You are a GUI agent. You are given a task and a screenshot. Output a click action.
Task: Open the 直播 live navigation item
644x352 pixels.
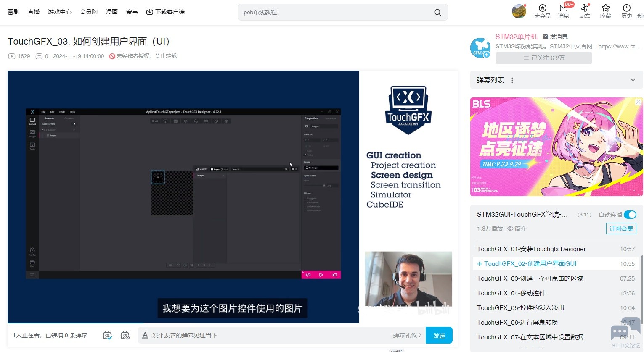[34, 12]
